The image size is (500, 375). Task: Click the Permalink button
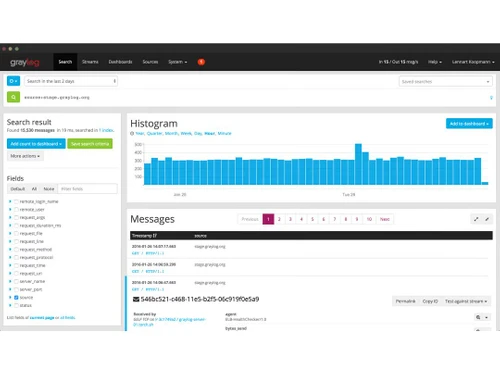point(405,301)
